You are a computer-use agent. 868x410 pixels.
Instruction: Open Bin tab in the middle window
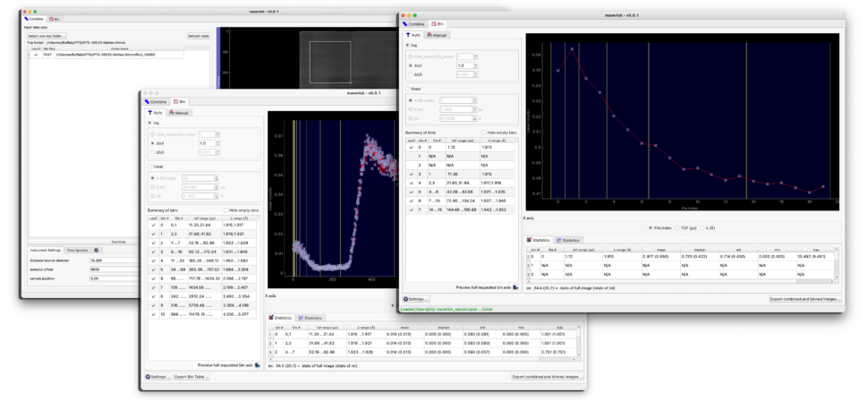[x=179, y=102]
